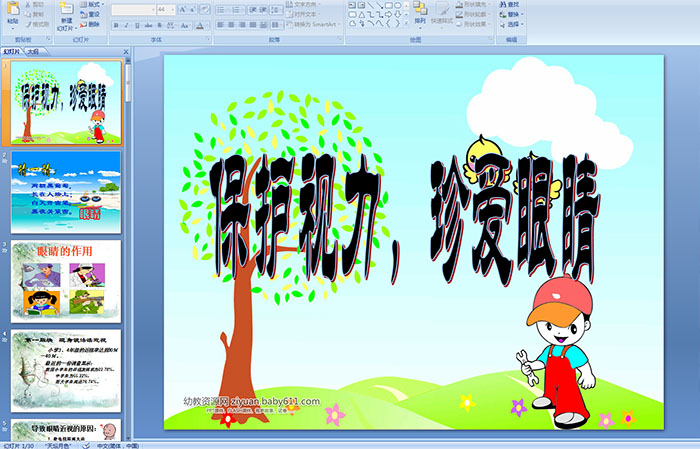Open the Quick Styles (快速样式) dropdown
Screen dimensions: 700x449
click(442, 13)
